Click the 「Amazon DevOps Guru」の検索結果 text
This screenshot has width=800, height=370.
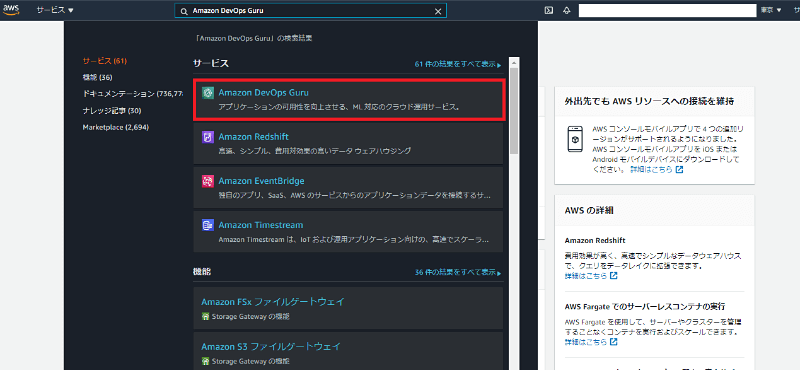click(254, 38)
